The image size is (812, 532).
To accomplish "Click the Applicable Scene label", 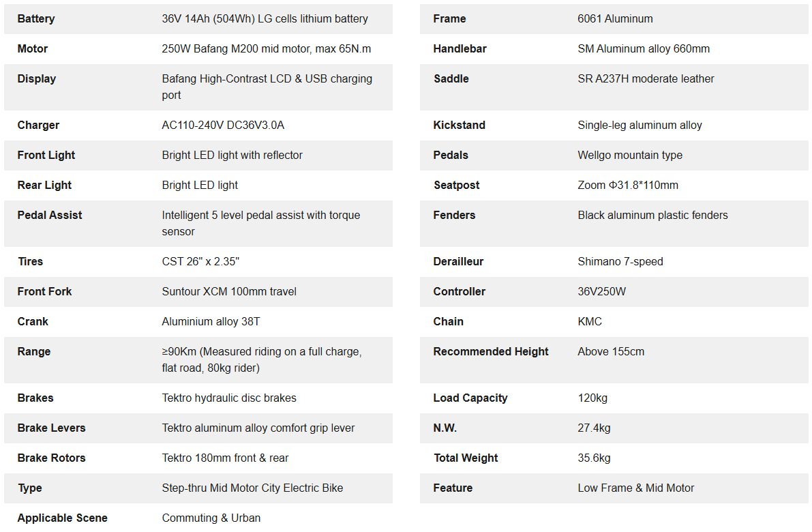I will pos(63,518).
